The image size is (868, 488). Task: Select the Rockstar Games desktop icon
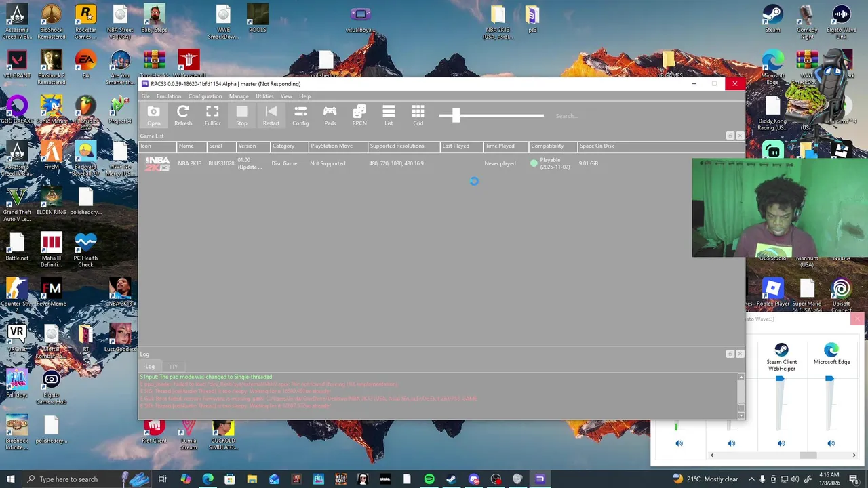(85, 22)
